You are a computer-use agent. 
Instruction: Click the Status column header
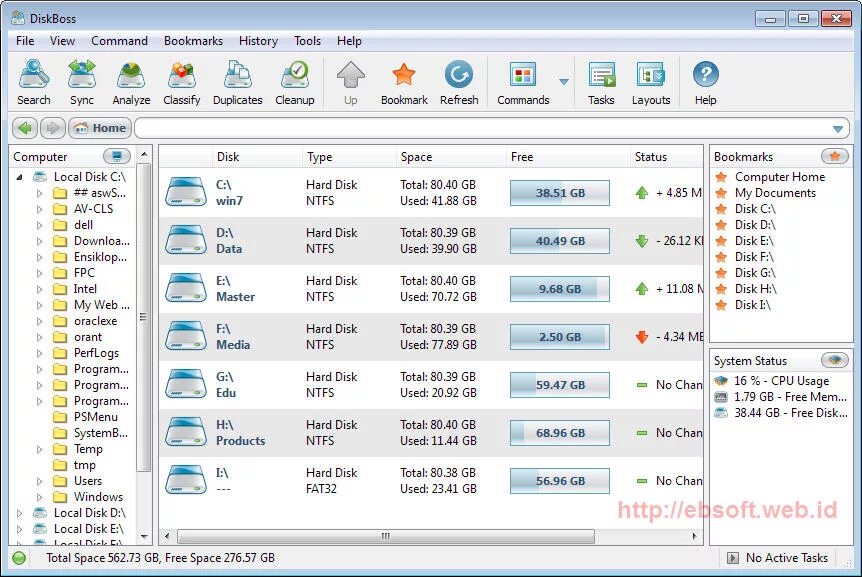tap(666, 157)
